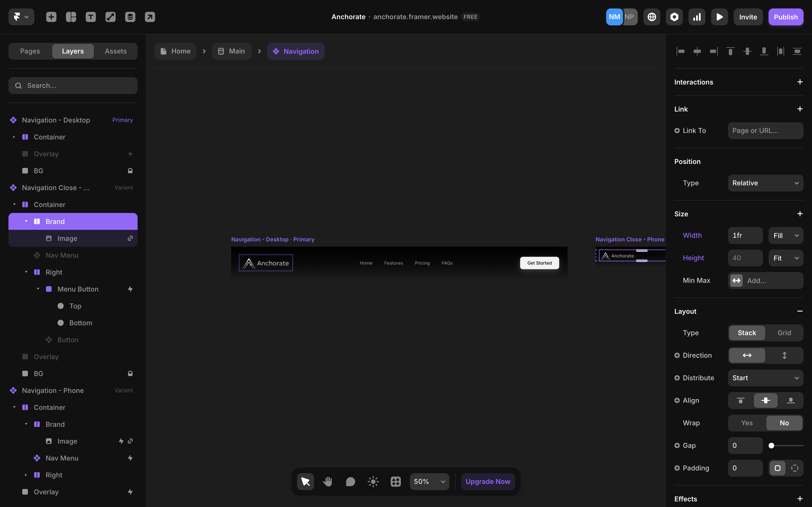The image size is (812, 507).
Task: Set Wrap option to Yes
Action: (x=747, y=423)
